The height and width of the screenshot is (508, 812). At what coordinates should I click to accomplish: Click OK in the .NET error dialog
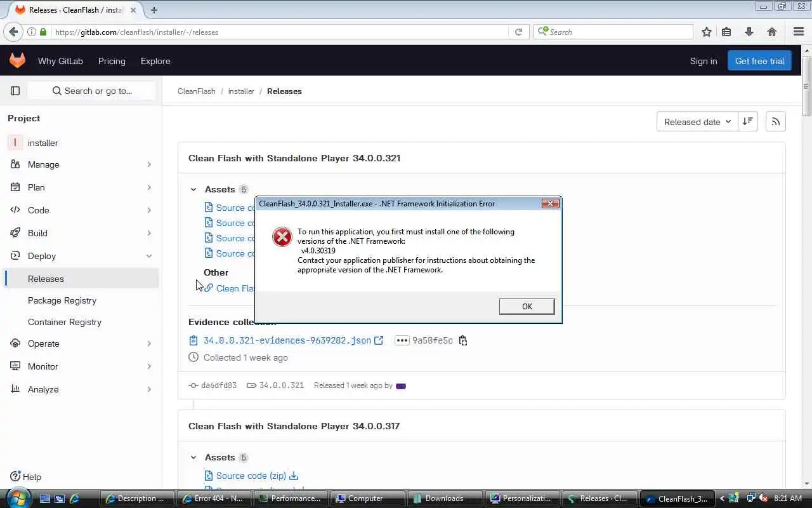pyautogui.click(x=527, y=306)
